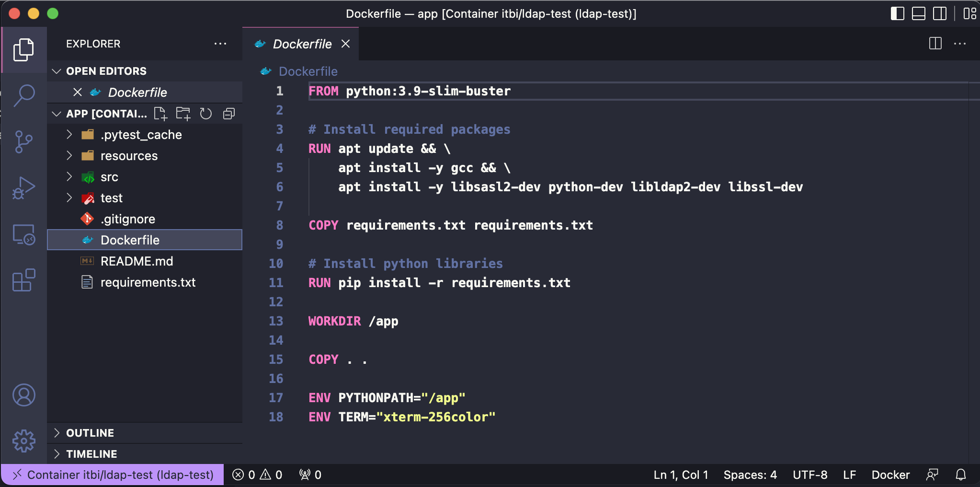Open requirements.txt from explorer

(145, 282)
